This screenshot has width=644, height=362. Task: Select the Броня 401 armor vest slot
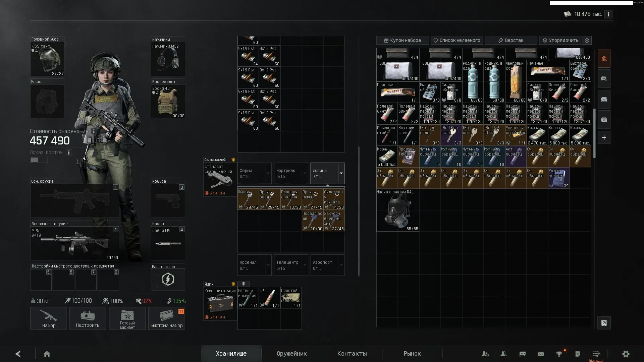pyautogui.click(x=168, y=101)
